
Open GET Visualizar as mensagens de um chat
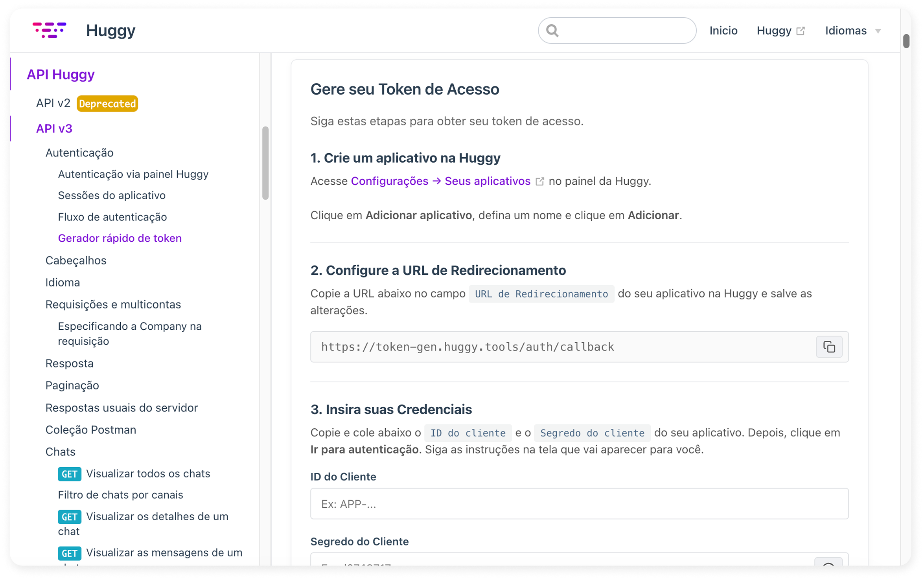pyautogui.click(x=150, y=552)
